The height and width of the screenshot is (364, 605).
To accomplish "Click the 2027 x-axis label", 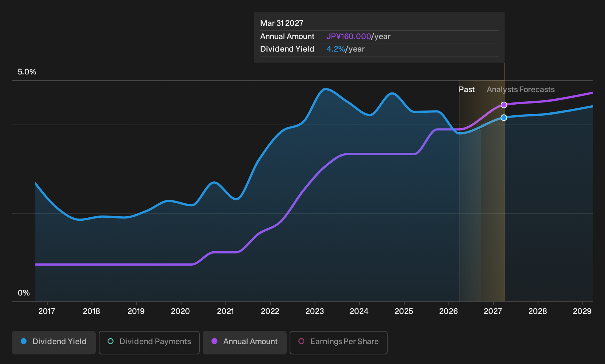I will pyautogui.click(x=493, y=311).
